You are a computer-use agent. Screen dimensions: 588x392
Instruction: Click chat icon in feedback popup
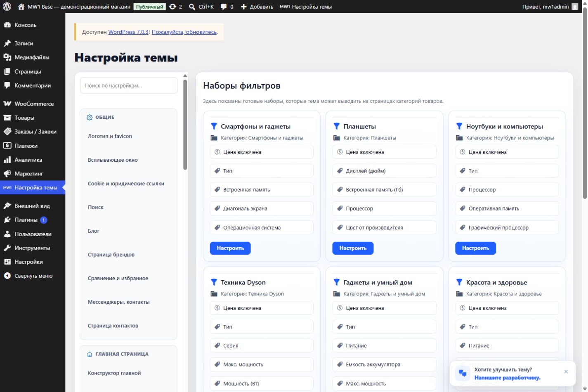463,373
